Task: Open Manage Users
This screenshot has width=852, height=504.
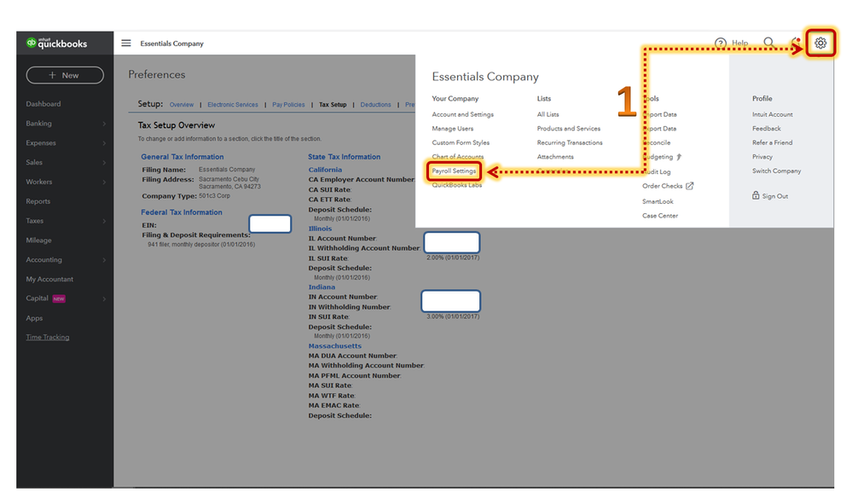Action: [453, 129]
